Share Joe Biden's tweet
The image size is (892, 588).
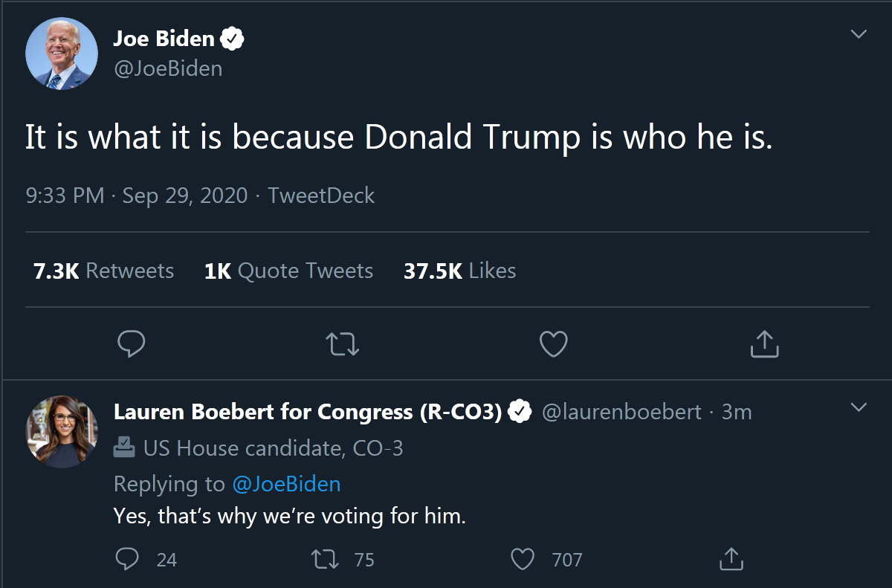(x=764, y=343)
